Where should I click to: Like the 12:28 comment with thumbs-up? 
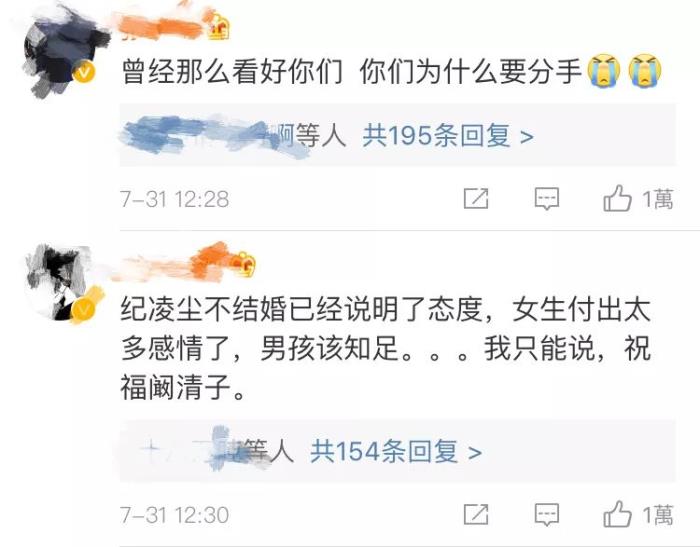coord(617,198)
